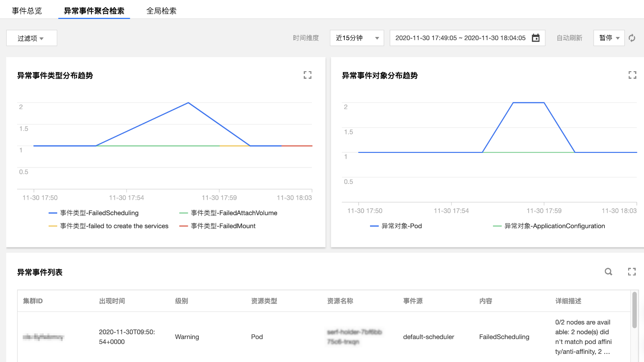Viewport: 644px width, 362px height.
Task: Maximize the 异常事件列表 panel
Action: click(x=632, y=271)
